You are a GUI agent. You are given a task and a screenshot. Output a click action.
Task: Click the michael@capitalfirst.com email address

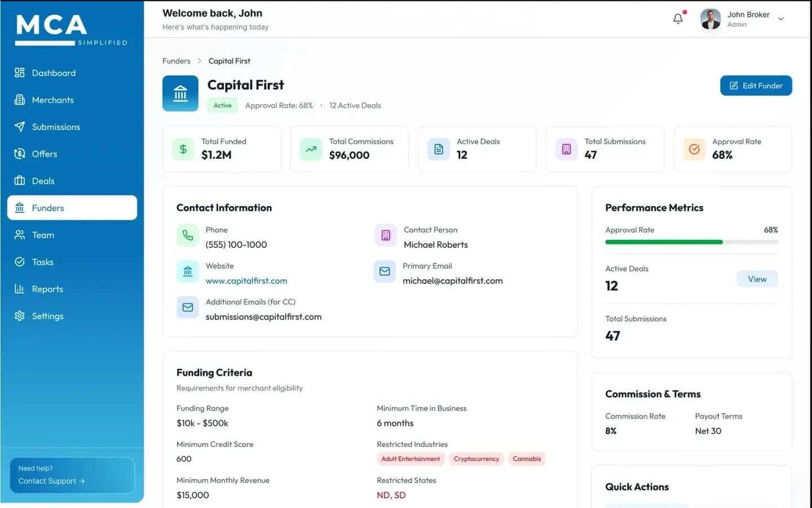[452, 281]
